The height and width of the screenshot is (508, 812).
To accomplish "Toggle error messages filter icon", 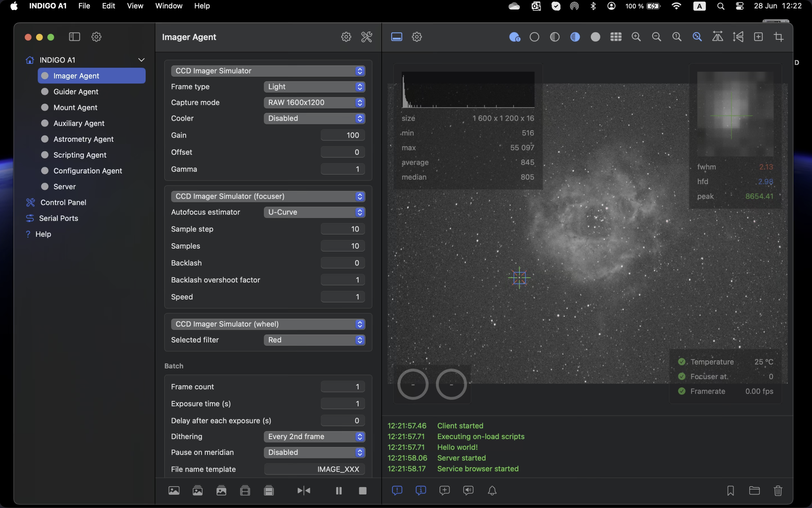I will pyautogui.click(x=397, y=490).
